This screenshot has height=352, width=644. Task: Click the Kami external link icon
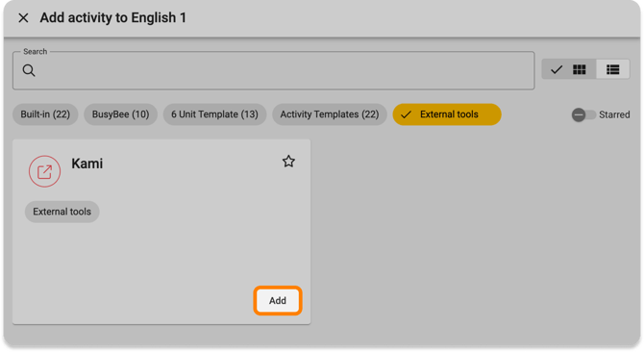(x=45, y=171)
